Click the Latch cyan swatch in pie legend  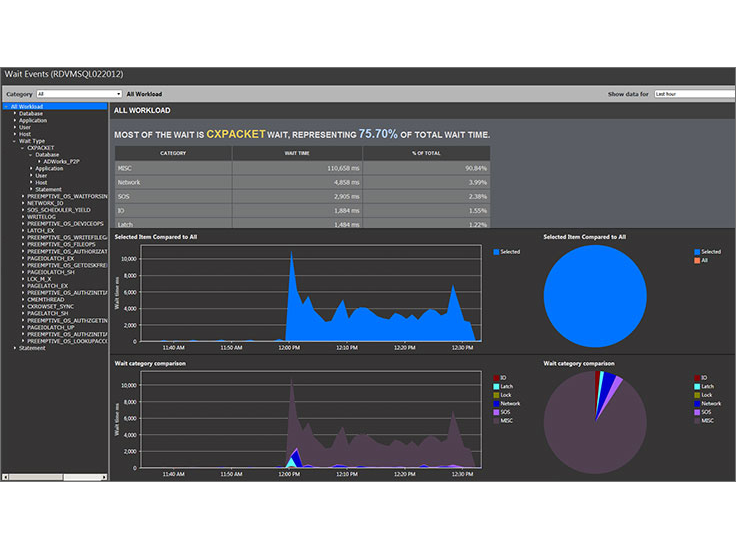pyautogui.click(x=697, y=386)
